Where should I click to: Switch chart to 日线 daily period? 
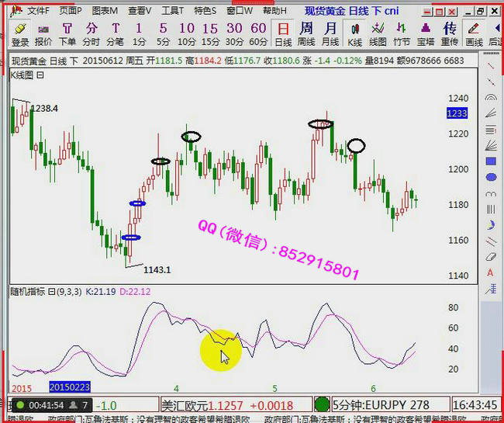point(283,34)
